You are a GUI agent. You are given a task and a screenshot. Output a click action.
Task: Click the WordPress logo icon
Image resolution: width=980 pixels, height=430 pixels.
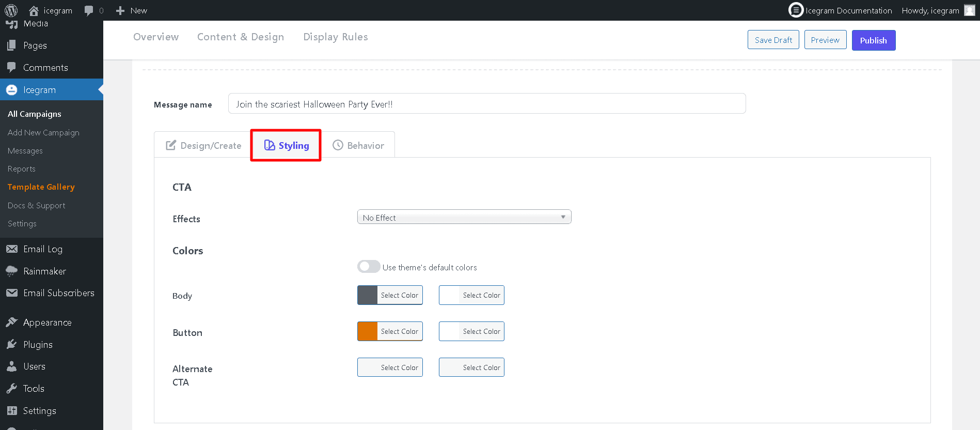pos(11,10)
